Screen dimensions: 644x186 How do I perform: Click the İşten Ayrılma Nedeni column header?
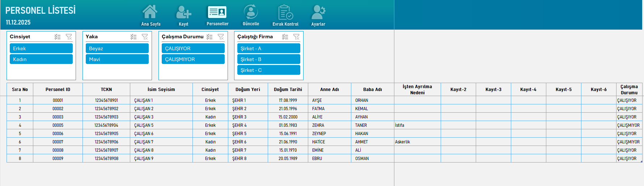tap(418, 90)
